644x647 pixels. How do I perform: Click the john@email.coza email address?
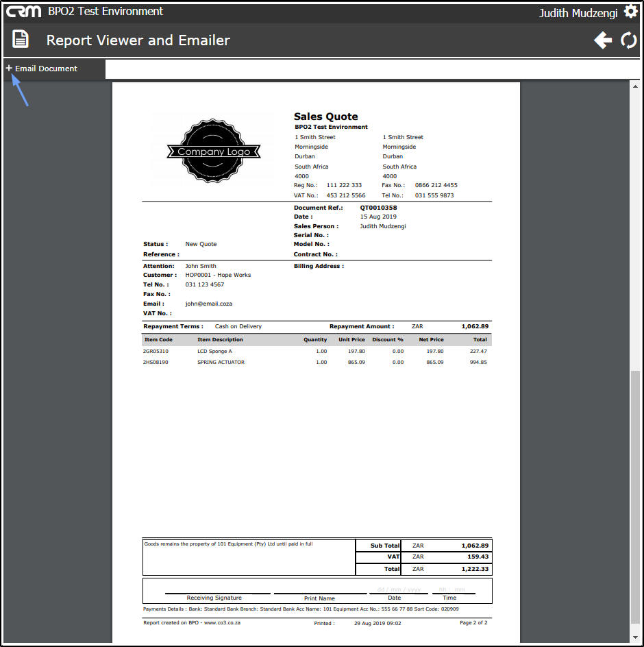pos(209,304)
